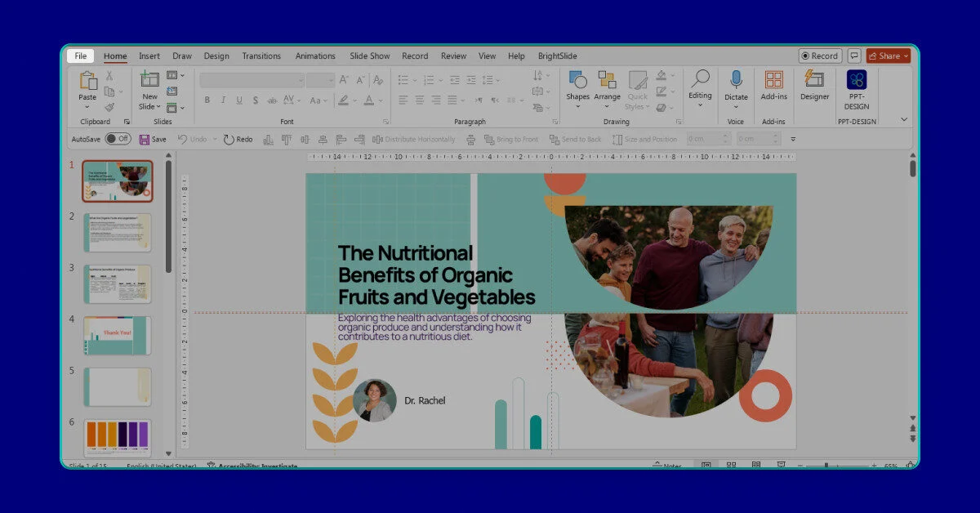Switch to the Transitions tab
The height and width of the screenshot is (513, 980).
pyautogui.click(x=261, y=56)
